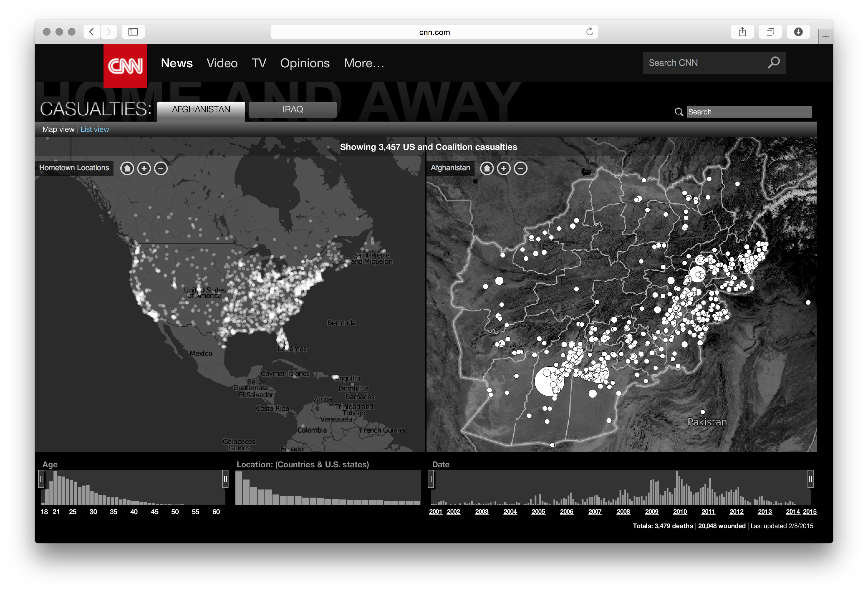Open the More… navigation menu
The width and height of the screenshot is (868, 593).
click(364, 63)
